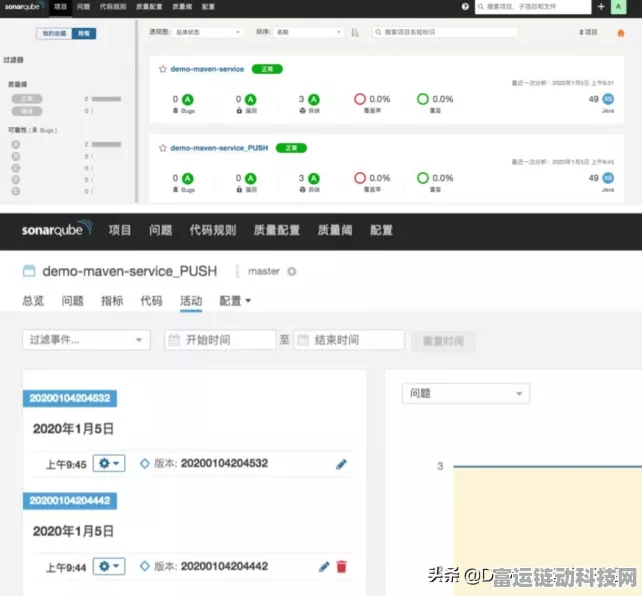The height and width of the screenshot is (596, 642).
Task: Click the blue 20200104204442 version badge
Action: point(70,501)
